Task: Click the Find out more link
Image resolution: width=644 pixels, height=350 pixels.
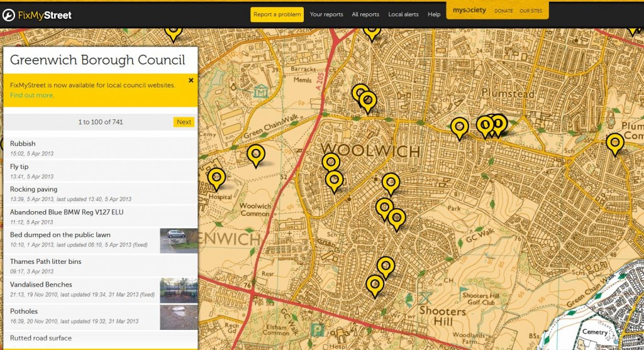Action: [x=31, y=95]
